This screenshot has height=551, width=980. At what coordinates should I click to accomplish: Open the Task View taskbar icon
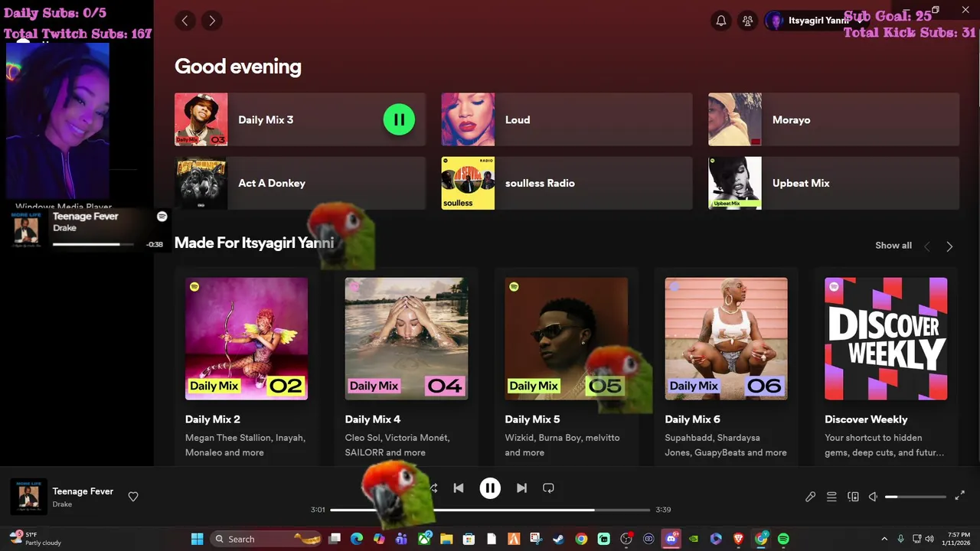click(335, 539)
